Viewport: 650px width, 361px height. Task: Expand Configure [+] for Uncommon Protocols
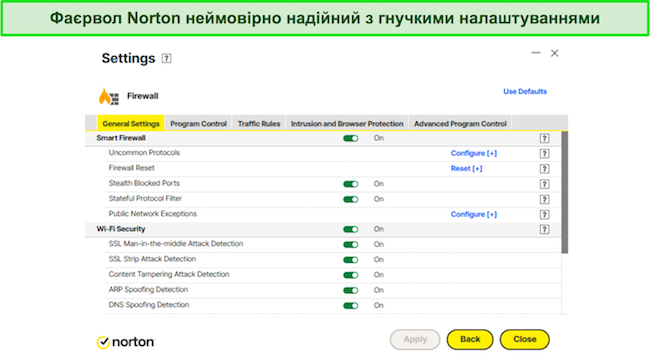(474, 153)
